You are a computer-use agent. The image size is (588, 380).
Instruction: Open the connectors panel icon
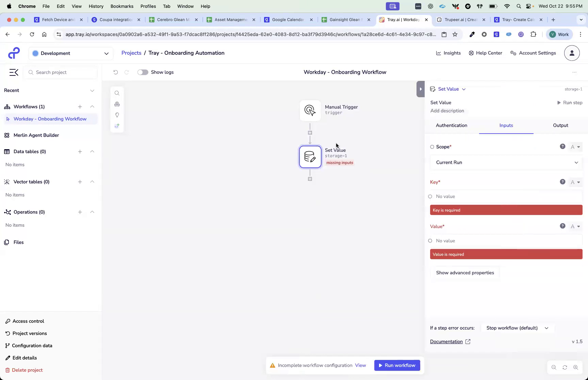(117, 104)
